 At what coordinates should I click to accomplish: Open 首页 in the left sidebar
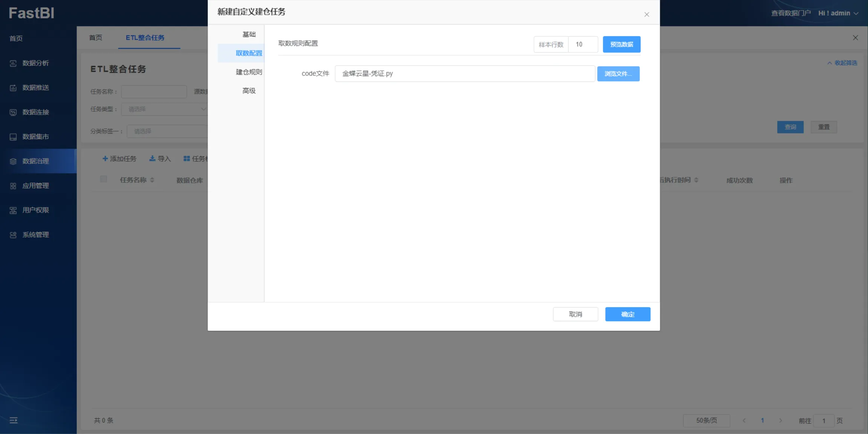pyautogui.click(x=16, y=38)
